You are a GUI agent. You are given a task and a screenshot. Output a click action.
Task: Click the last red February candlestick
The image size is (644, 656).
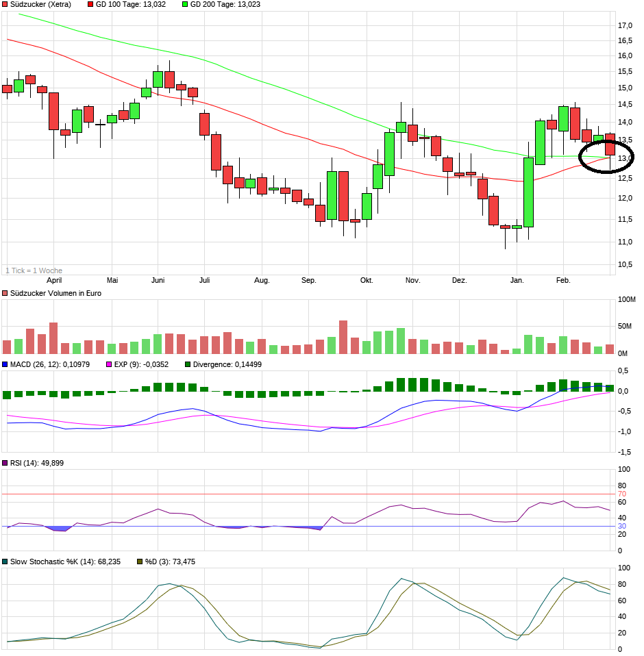pyautogui.click(x=610, y=144)
